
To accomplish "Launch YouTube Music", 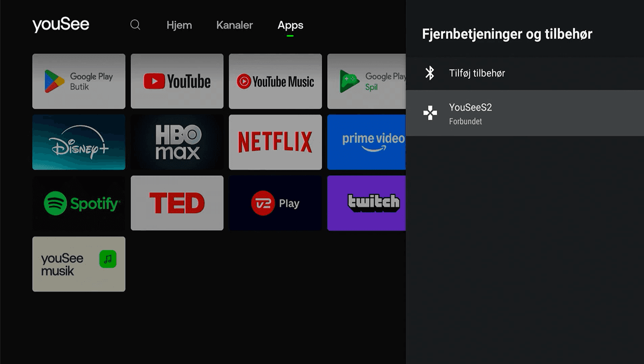I will (275, 81).
